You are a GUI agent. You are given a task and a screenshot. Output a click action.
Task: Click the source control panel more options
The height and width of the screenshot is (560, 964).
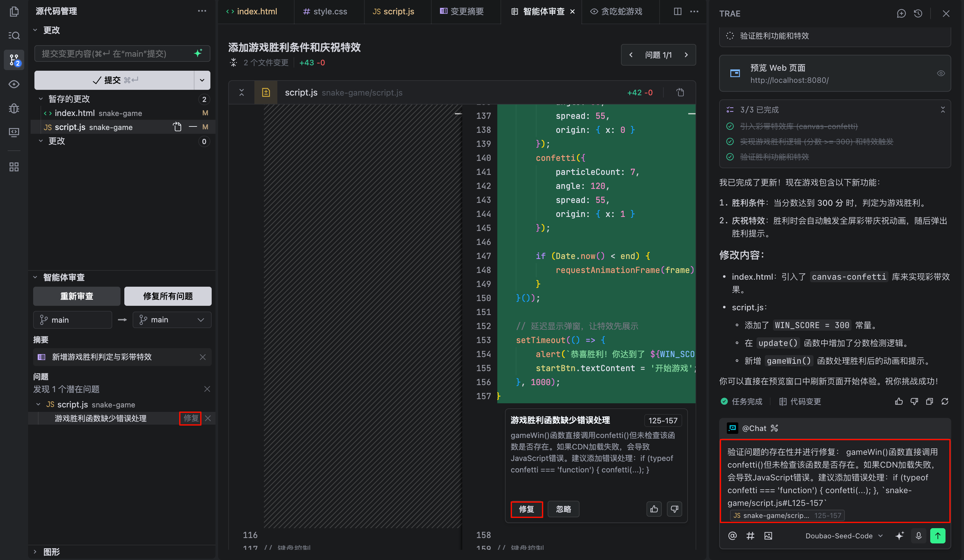(x=202, y=11)
